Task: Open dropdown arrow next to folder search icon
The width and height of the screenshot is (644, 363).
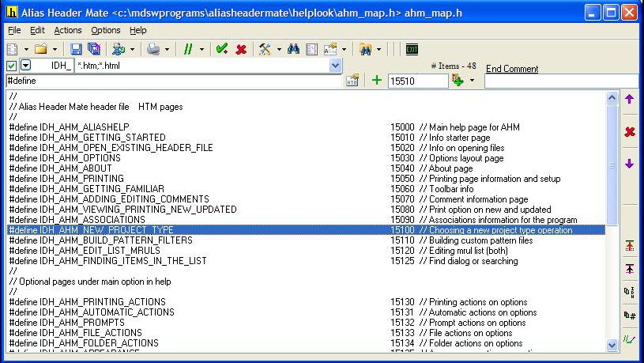Action: (x=378, y=50)
